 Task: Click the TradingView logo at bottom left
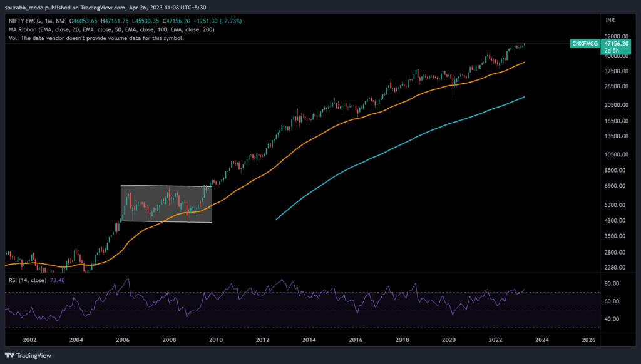pos(28,355)
